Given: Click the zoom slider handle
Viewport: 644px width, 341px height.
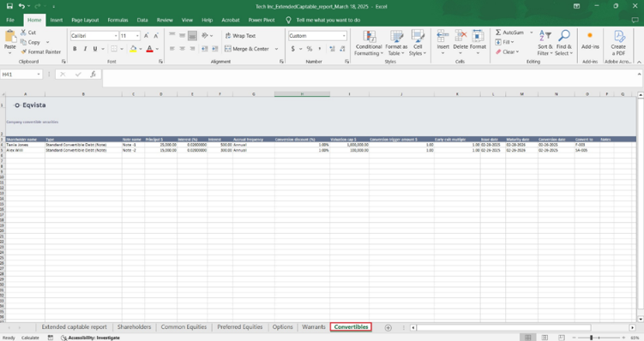Looking at the screenshot, I should point(591,338).
